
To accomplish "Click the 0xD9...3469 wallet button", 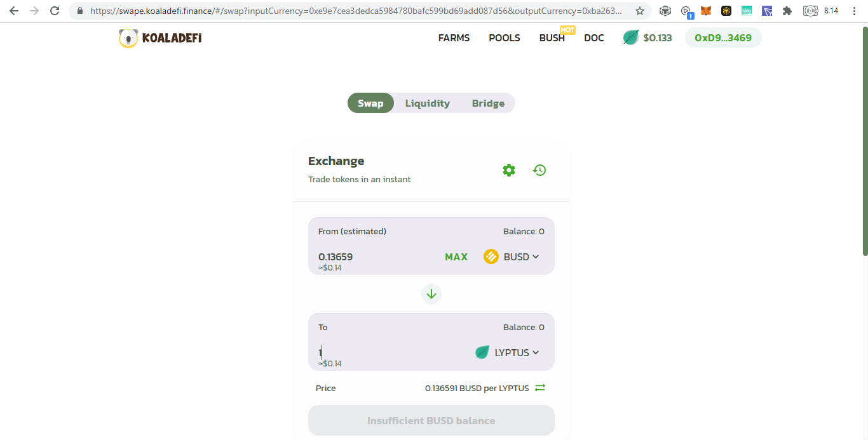I will point(723,37).
